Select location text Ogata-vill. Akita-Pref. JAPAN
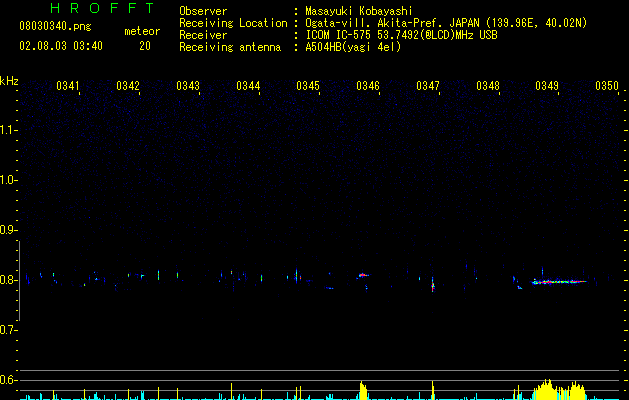This screenshot has width=629, height=400. point(392,23)
